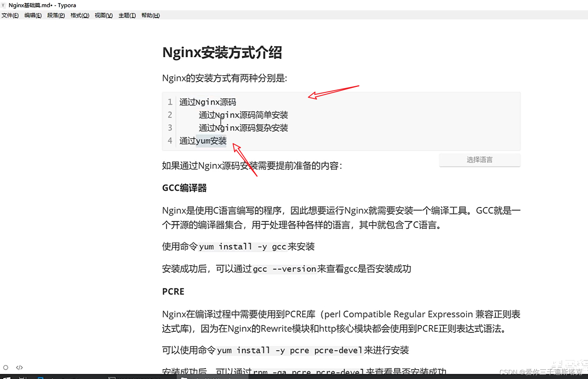Open the 主题(T) menu

tap(127, 15)
